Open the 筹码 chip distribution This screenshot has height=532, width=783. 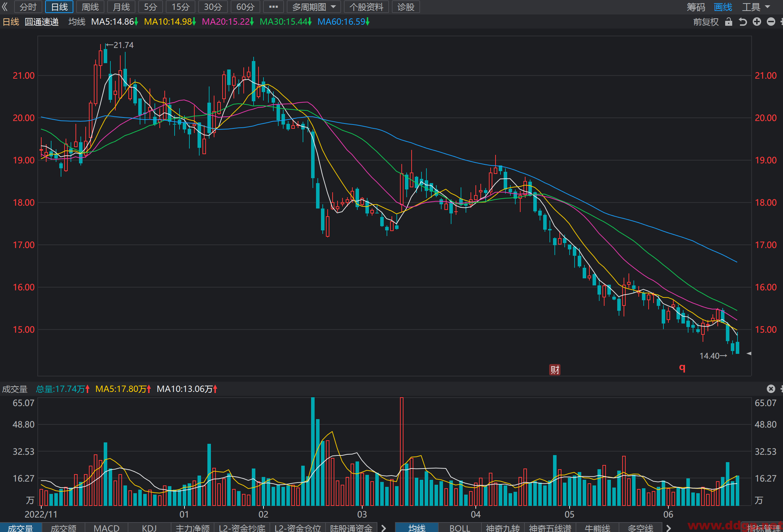point(696,7)
